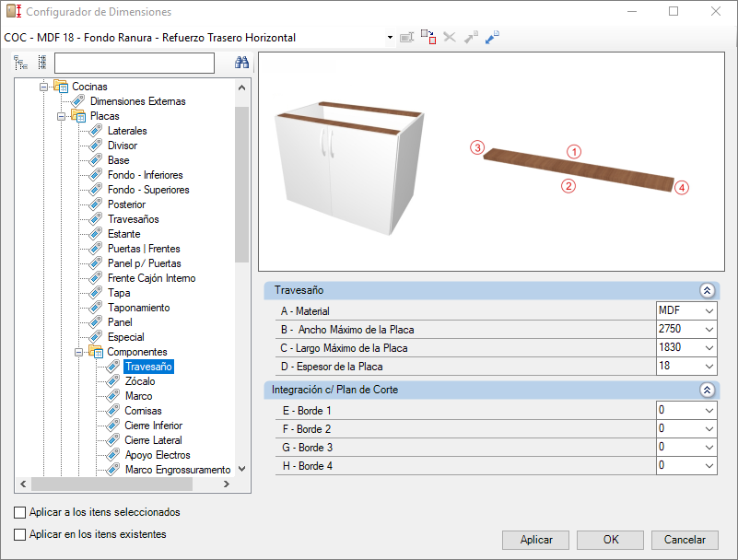This screenshot has width=738, height=560.
Task: Click the Placas folder icon
Action: click(x=78, y=116)
